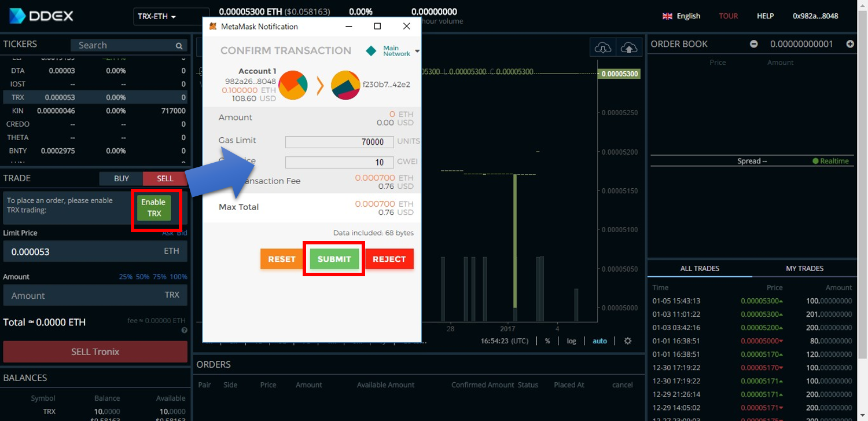868x421 pixels.
Task: Click the 0.00005300 chart price label
Action: click(620, 74)
